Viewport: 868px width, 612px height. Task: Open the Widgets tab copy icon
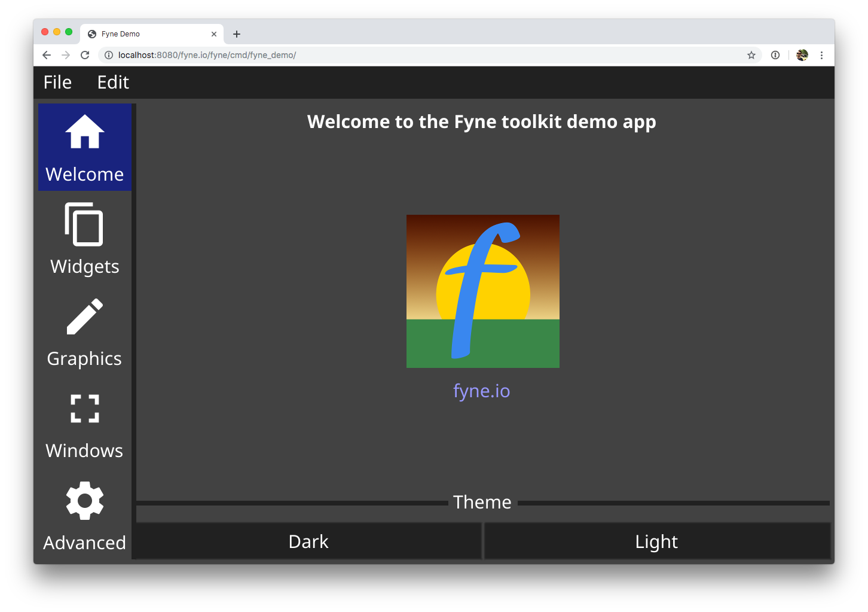[84, 224]
